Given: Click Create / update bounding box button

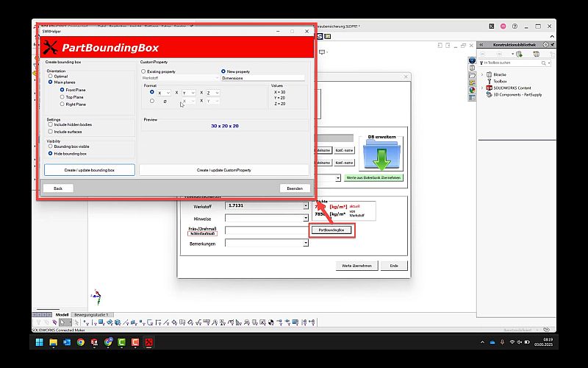Looking at the screenshot, I should point(89,170).
